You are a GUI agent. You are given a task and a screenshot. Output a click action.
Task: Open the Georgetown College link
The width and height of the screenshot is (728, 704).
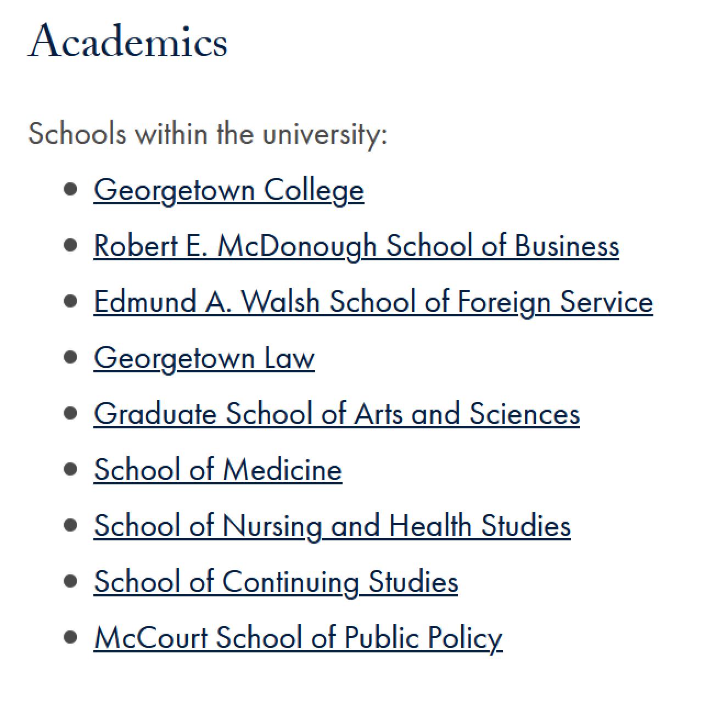tap(228, 191)
